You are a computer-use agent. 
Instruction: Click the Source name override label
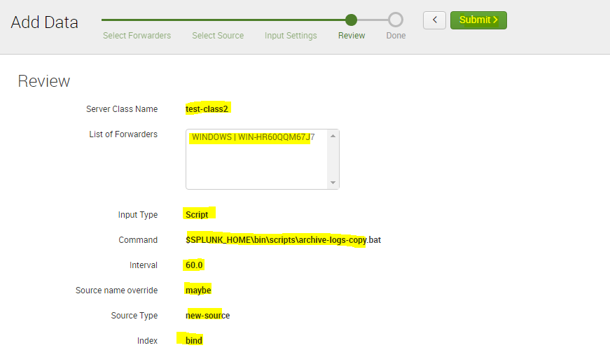coord(117,290)
